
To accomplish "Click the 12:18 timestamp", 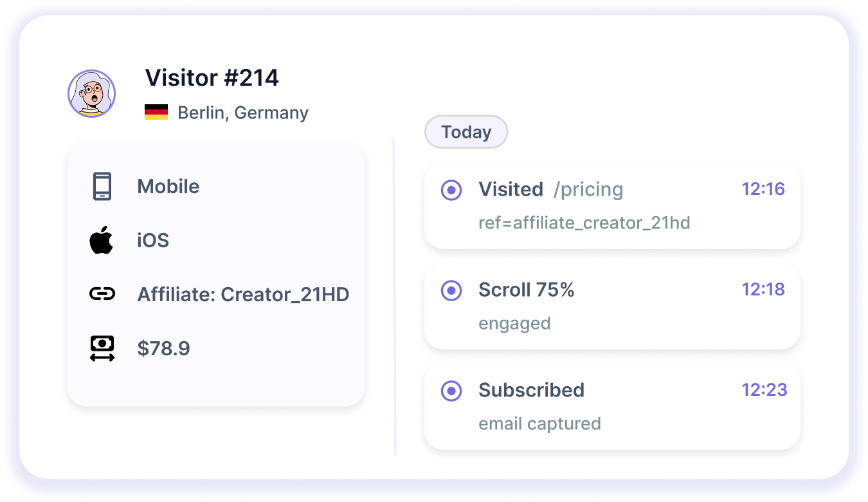I will click(763, 290).
